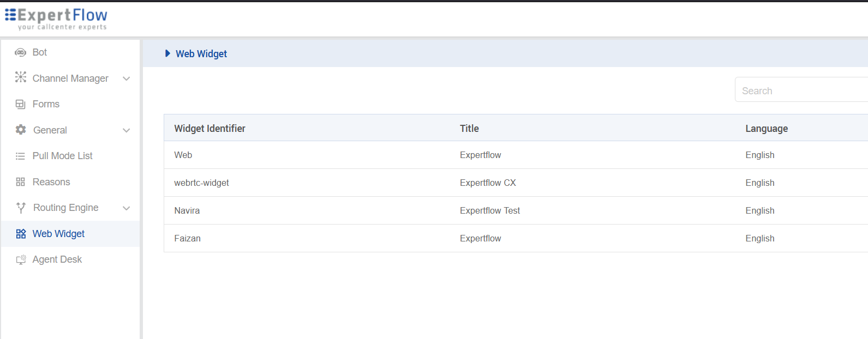Expand the Channel Manager chevron

click(127, 78)
